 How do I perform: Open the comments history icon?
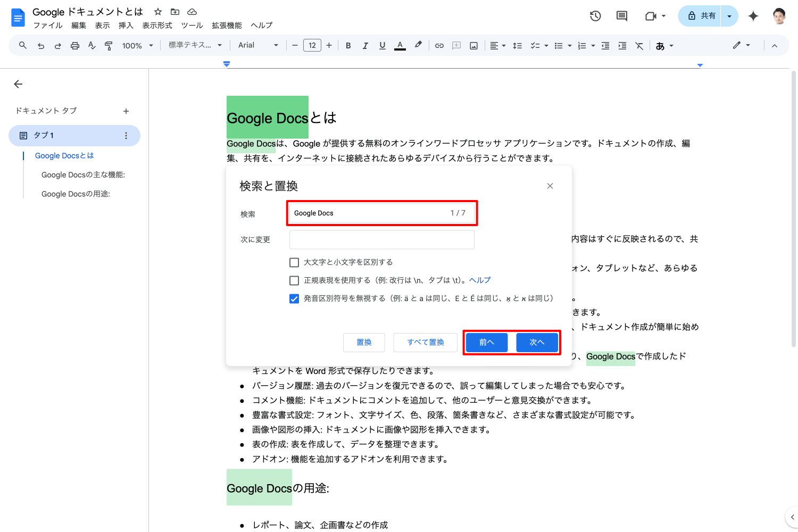pos(621,16)
